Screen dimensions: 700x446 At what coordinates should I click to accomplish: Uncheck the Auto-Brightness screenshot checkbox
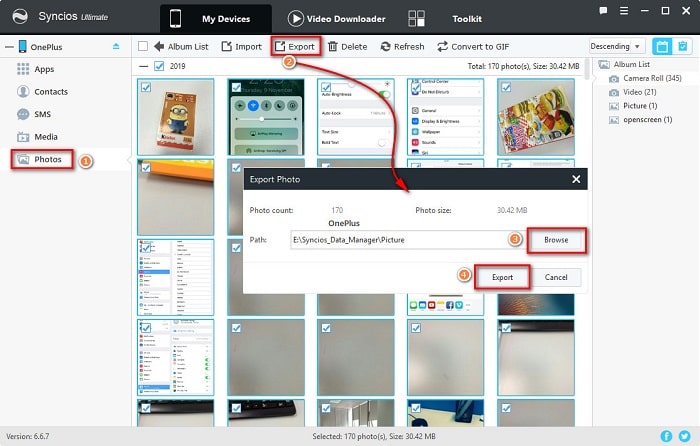click(326, 88)
